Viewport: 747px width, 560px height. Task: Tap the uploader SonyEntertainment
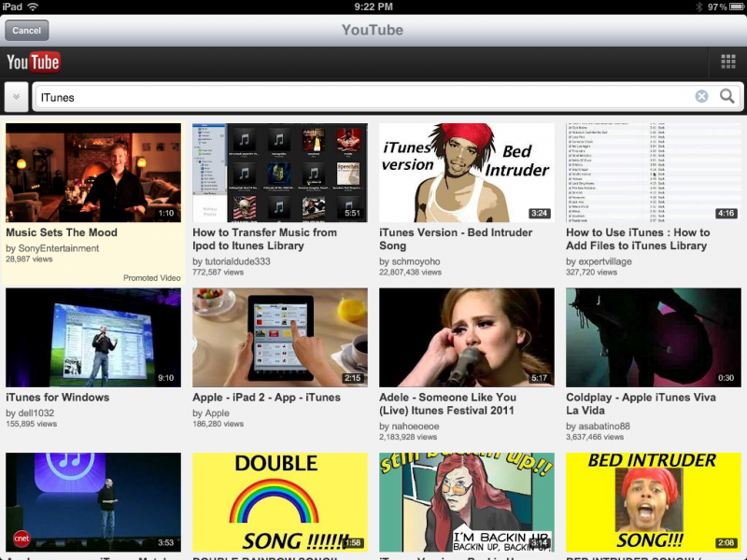[x=59, y=248]
